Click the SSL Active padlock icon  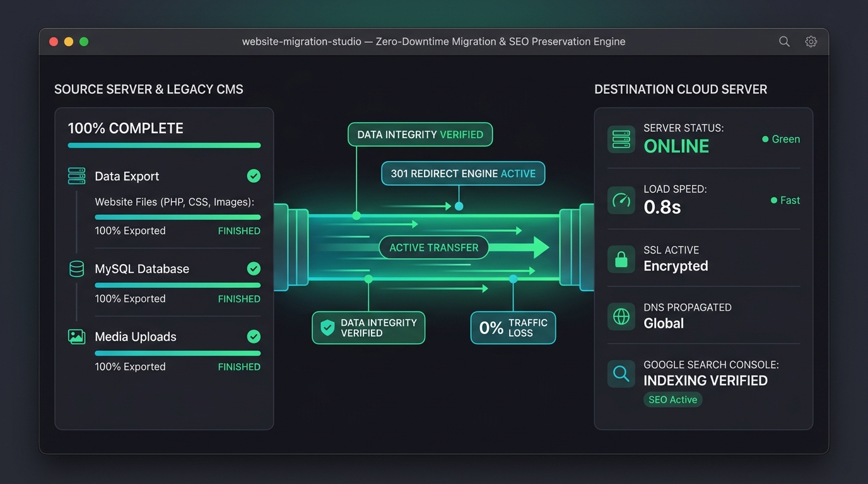[x=621, y=259]
